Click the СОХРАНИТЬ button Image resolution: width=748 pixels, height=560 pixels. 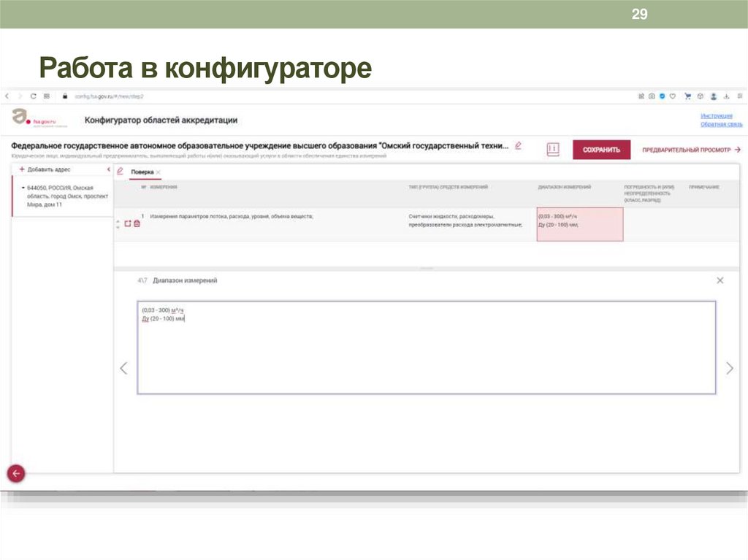[x=600, y=147]
